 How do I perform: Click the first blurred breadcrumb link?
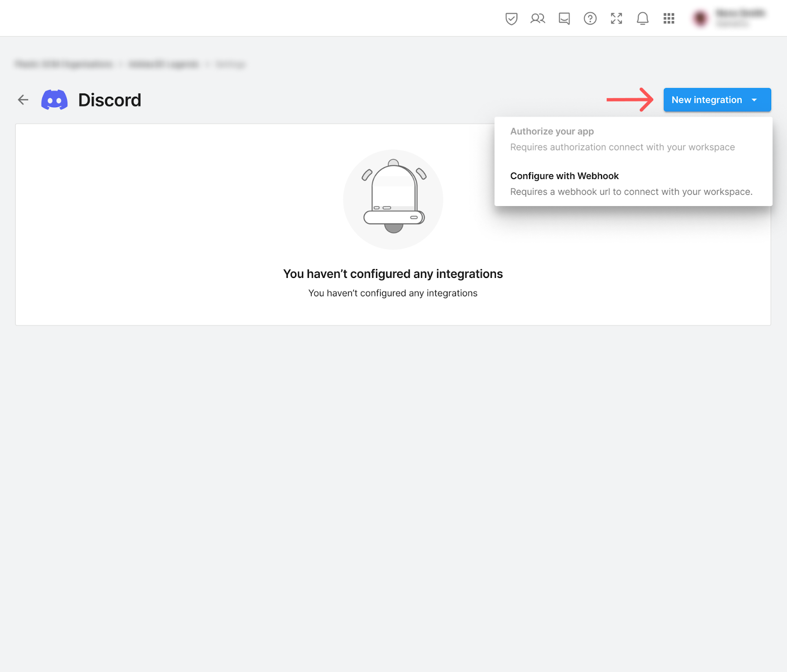point(64,64)
